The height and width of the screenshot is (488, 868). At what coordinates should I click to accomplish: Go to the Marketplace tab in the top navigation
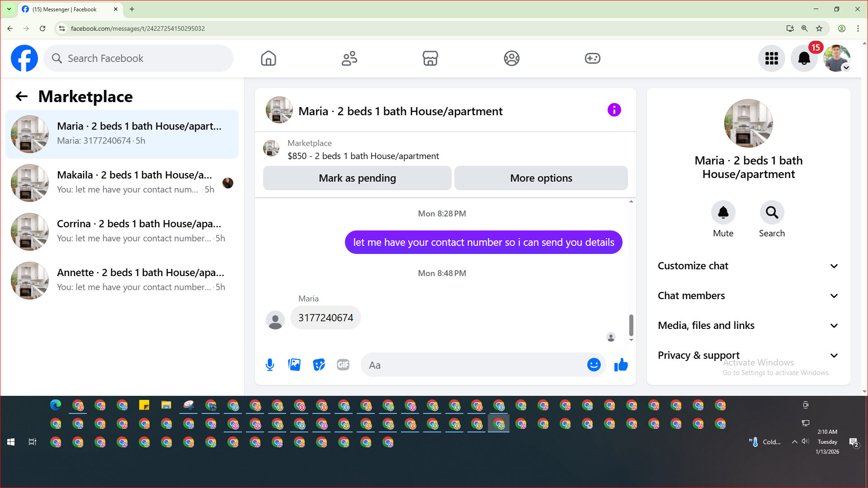tap(430, 58)
